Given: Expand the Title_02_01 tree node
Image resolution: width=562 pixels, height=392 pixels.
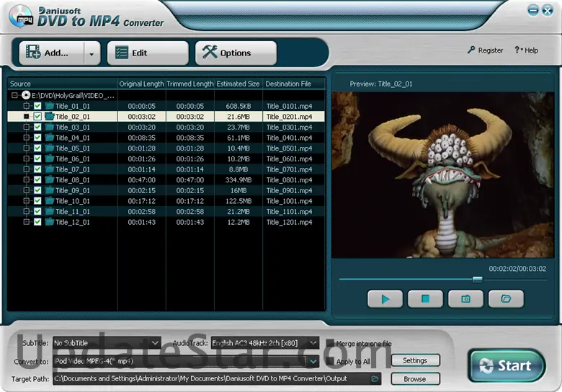Looking at the screenshot, I should 26,117.
